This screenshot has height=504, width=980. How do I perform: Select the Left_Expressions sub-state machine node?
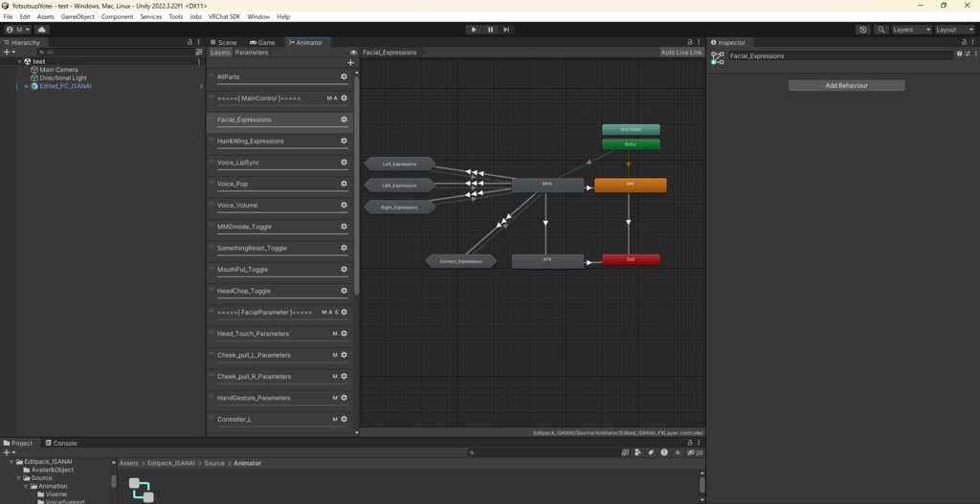[400, 164]
